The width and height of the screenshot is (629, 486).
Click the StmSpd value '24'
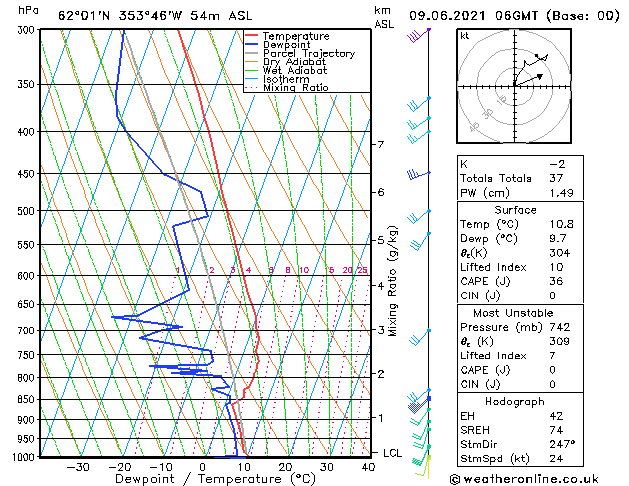click(556, 458)
